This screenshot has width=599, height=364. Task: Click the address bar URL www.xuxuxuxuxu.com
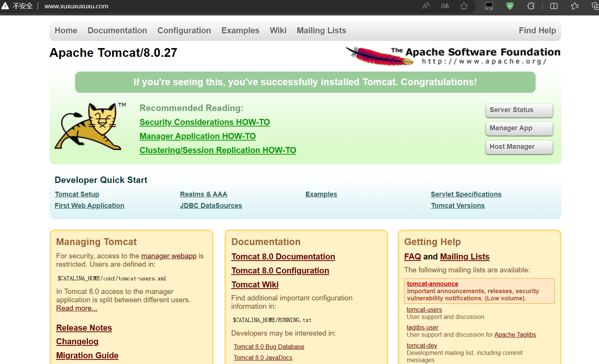click(x=76, y=6)
